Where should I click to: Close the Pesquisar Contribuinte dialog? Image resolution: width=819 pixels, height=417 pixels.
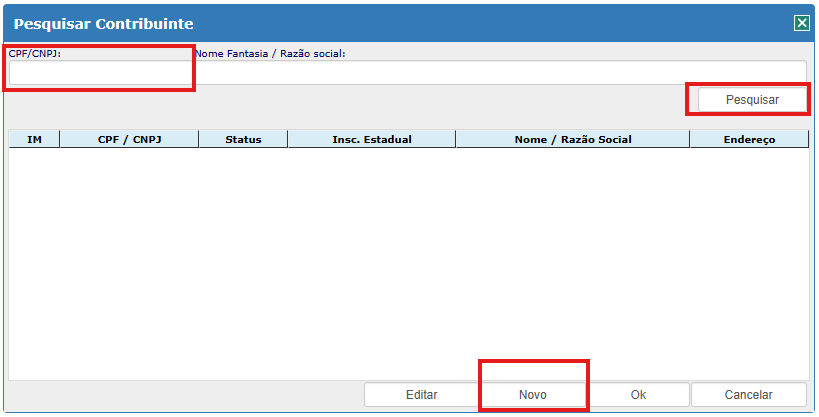pos(801,23)
